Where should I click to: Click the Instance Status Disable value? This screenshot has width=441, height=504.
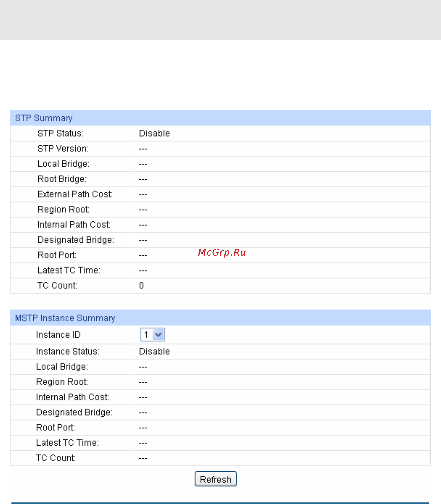pyautogui.click(x=154, y=351)
